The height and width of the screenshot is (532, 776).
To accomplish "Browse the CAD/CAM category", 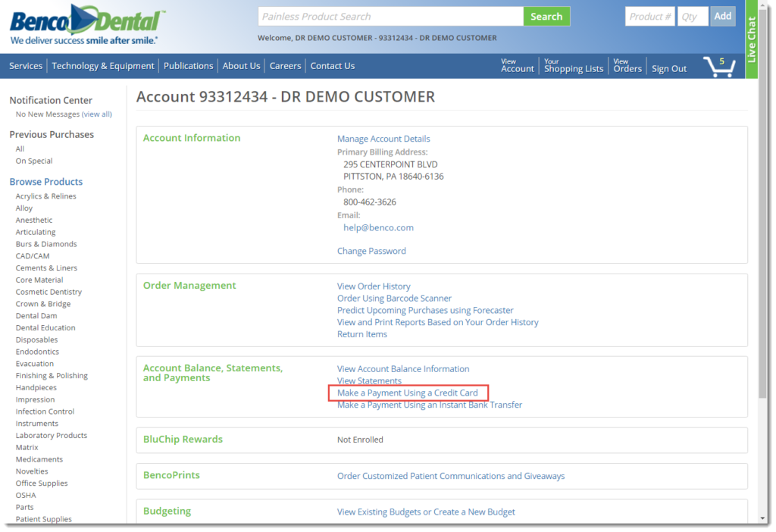I will pos(32,256).
